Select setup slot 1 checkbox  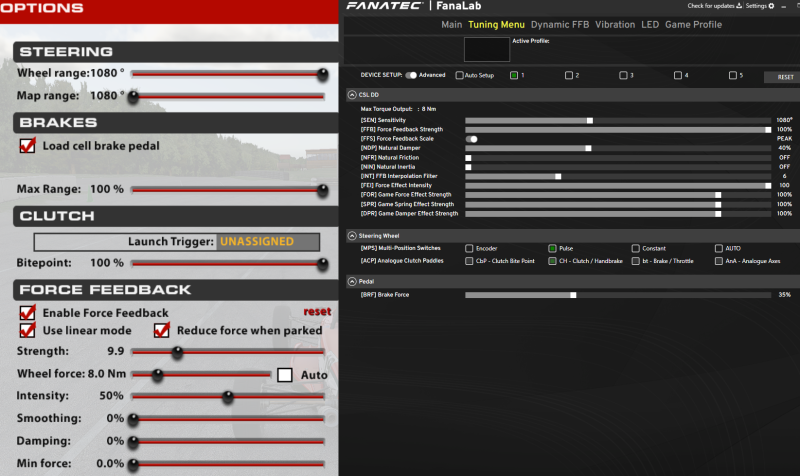point(514,75)
